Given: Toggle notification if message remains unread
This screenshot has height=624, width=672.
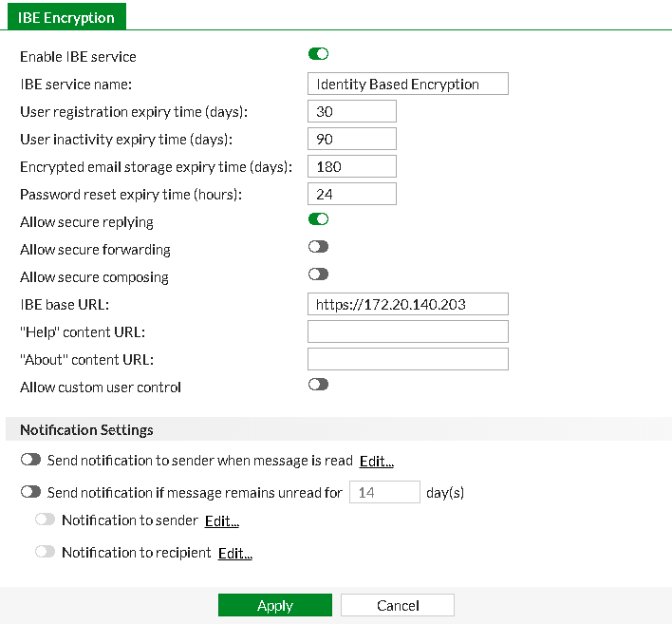Looking at the screenshot, I should click(x=31, y=492).
